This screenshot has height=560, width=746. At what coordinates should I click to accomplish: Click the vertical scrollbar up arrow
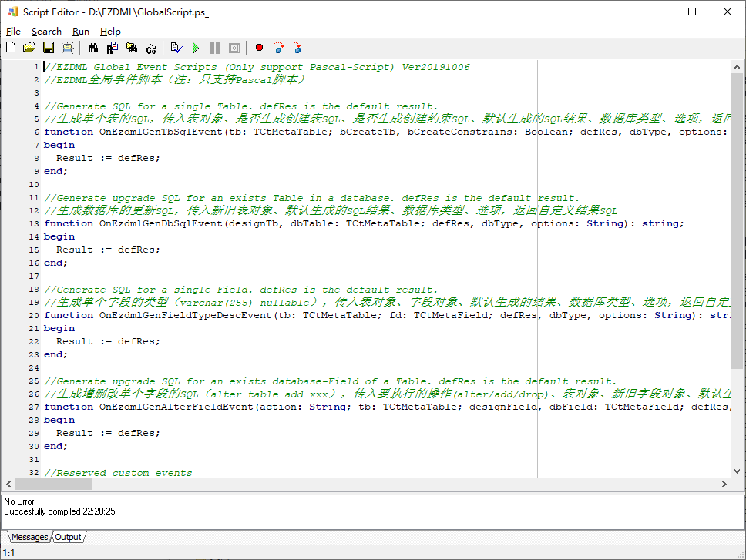coord(737,67)
